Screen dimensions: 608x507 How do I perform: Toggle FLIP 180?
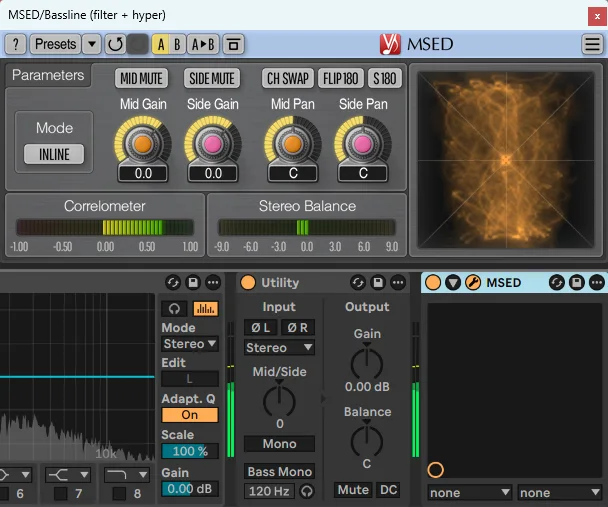(341, 79)
